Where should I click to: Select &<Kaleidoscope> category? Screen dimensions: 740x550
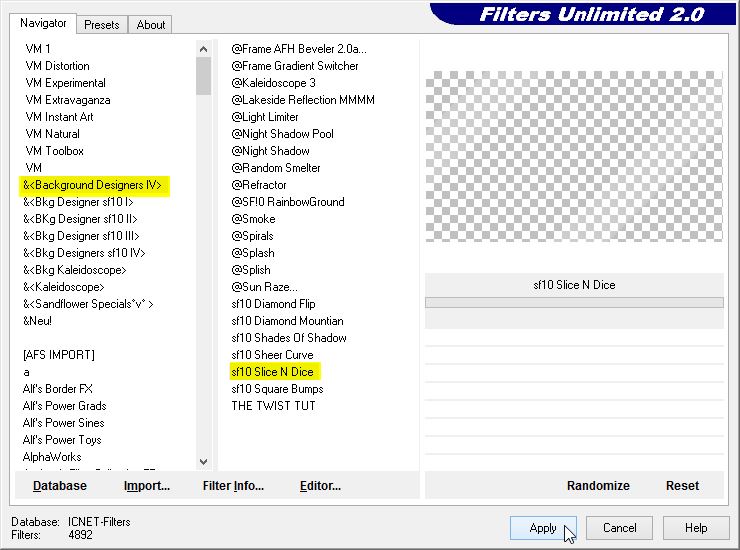point(63,287)
